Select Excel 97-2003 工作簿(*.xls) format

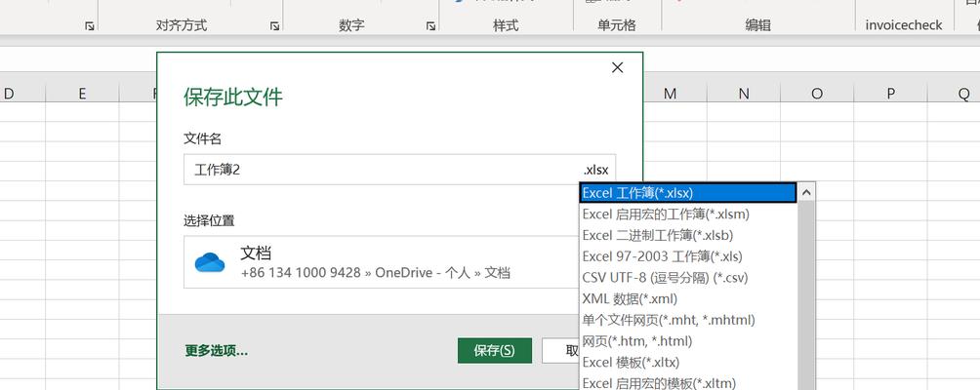pyautogui.click(x=688, y=256)
